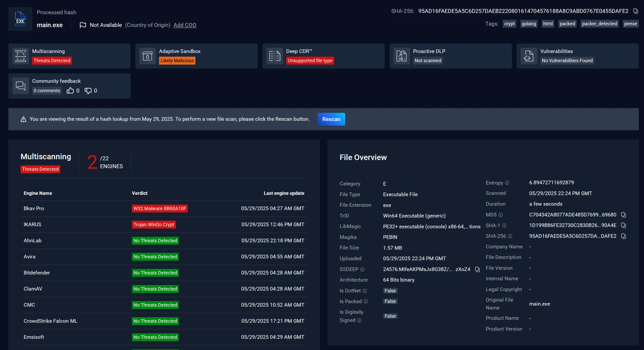Select the Emsisoft engine name

34,337
